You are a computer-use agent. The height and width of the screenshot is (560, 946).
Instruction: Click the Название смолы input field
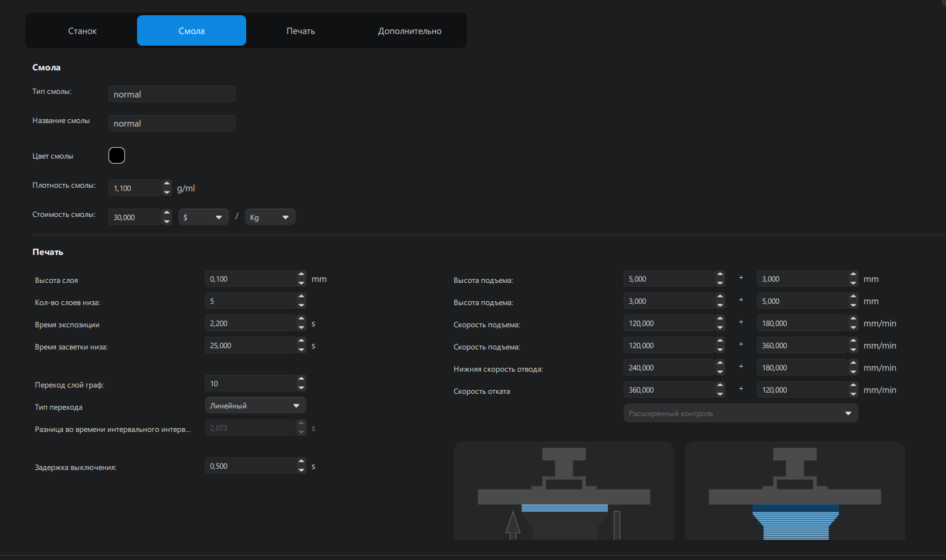coord(171,124)
